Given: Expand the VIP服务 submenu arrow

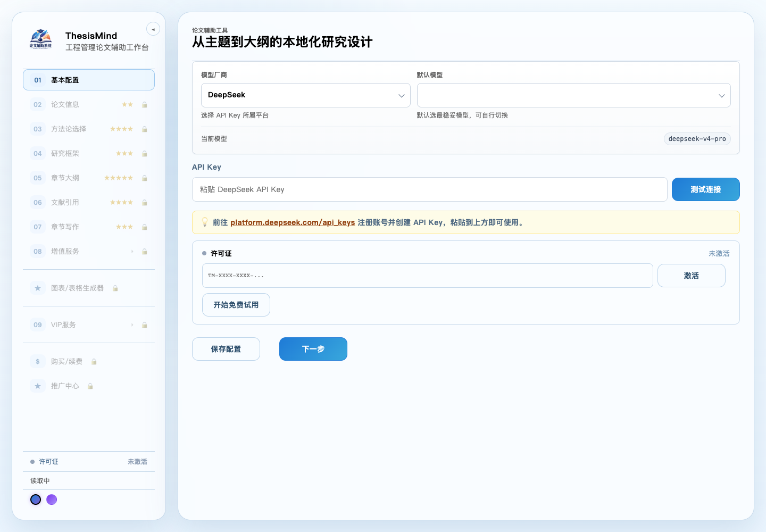Looking at the screenshot, I should [x=132, y=325].
